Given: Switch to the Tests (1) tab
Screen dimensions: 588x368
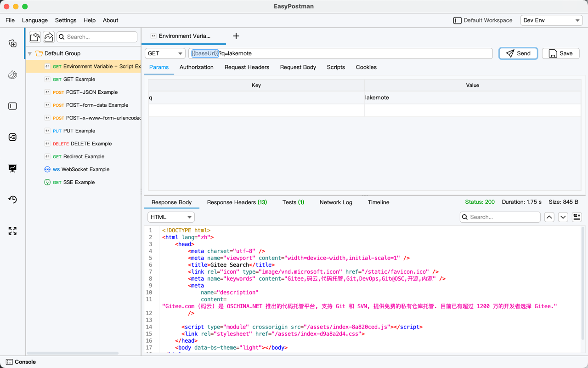Looking at the screenshot, I should click(x=293, y=202).
